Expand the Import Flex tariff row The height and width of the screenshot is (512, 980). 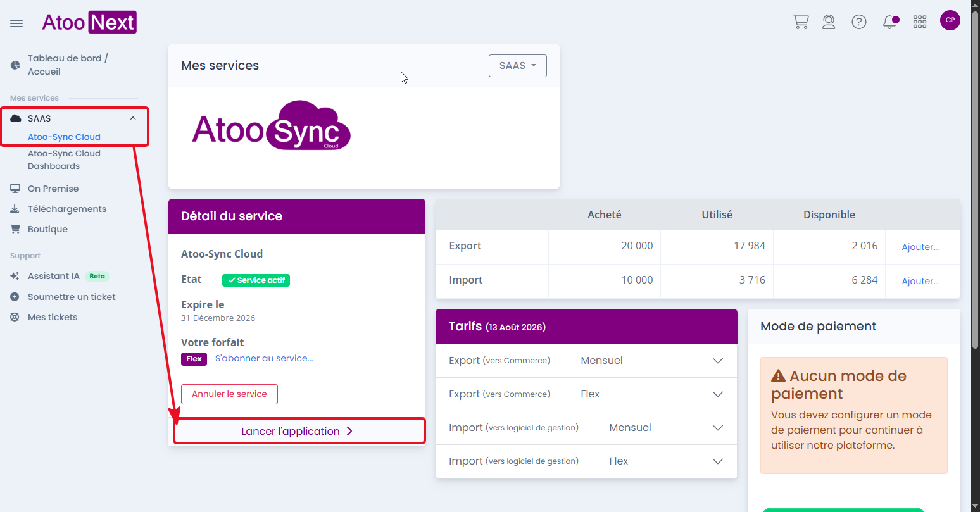(x=586, y=461)
